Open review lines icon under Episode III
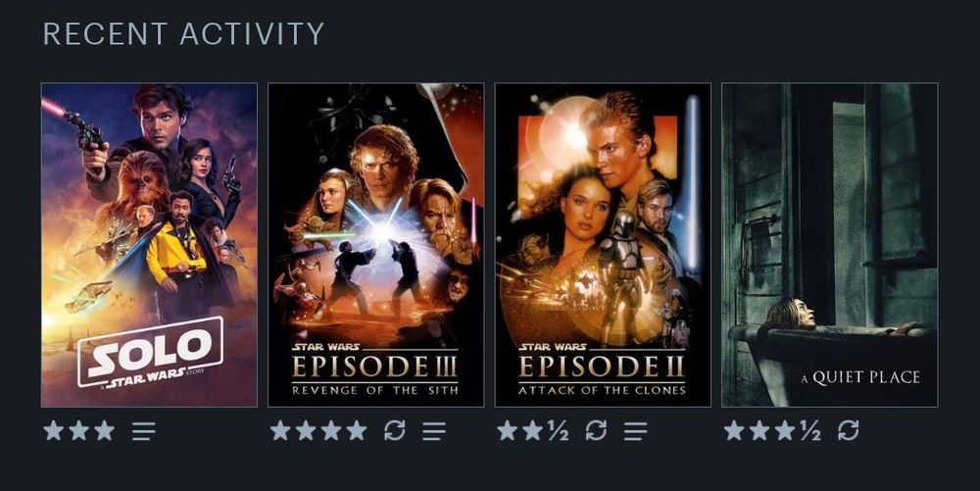Viewport: 980px width, 491px height. [434, 430]
